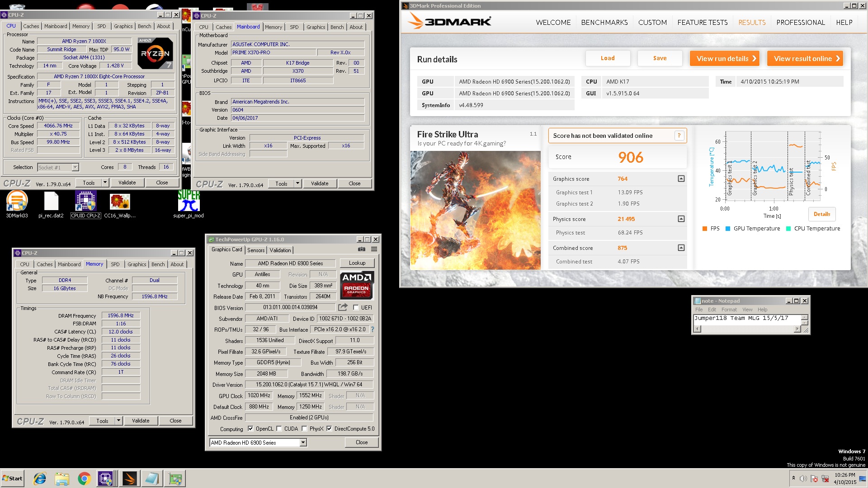
Task: Open the Socket #1 selection dropdown
Action: pos(75,168)
